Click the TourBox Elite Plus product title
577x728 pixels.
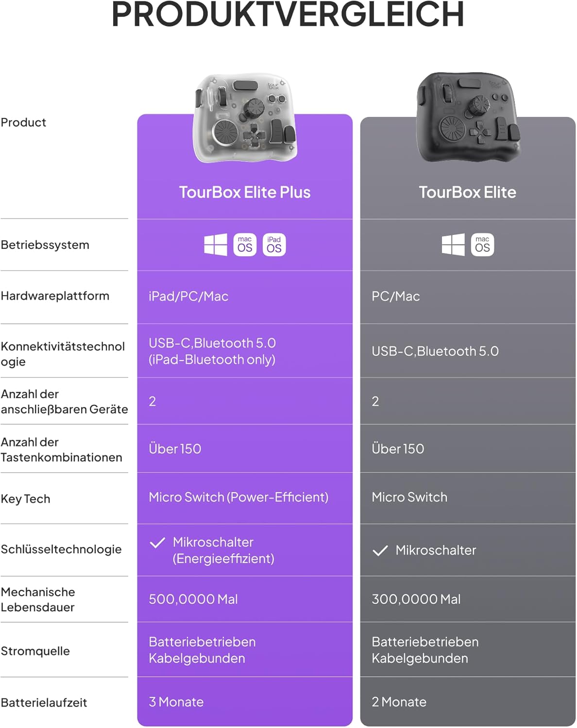point(245,193)
